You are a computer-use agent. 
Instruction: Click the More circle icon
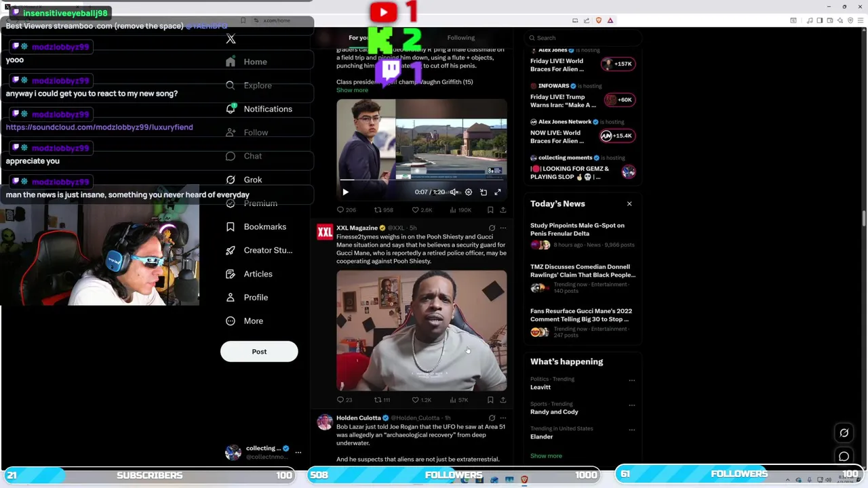click(x=231, y=321)
